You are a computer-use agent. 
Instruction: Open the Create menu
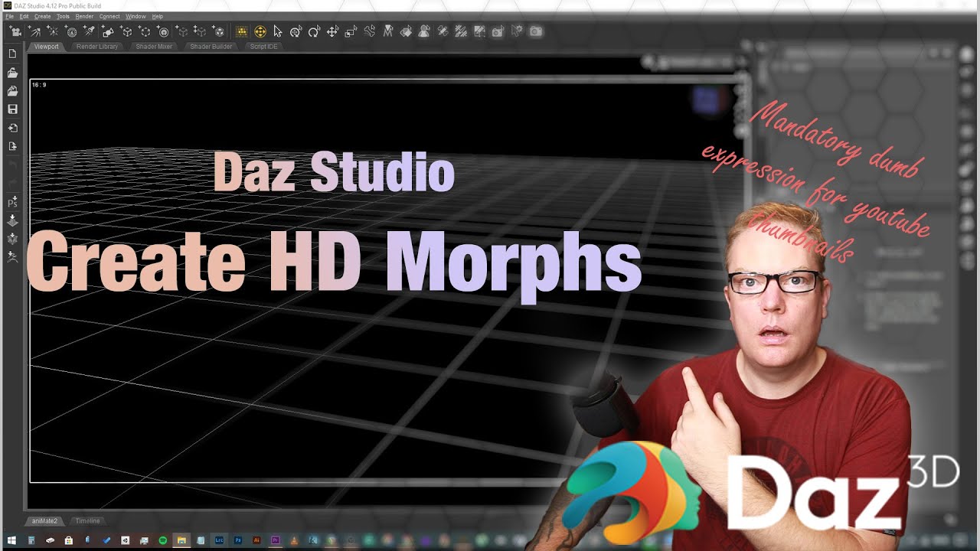42,16
